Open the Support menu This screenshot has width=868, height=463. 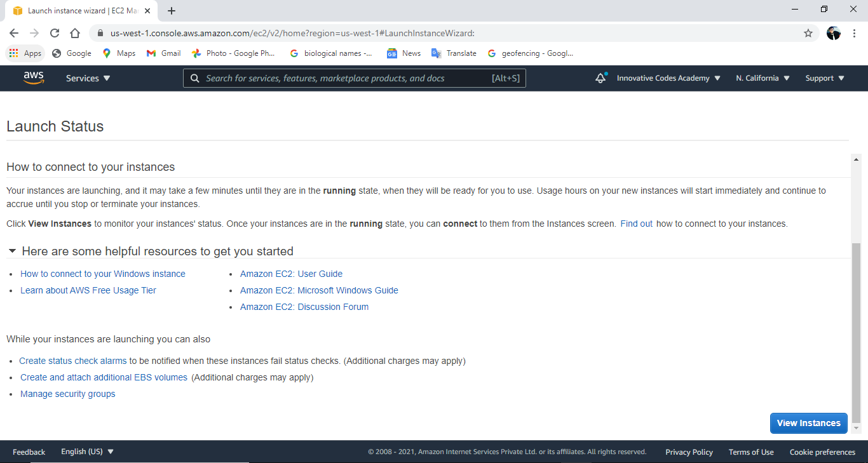(825, 78)
